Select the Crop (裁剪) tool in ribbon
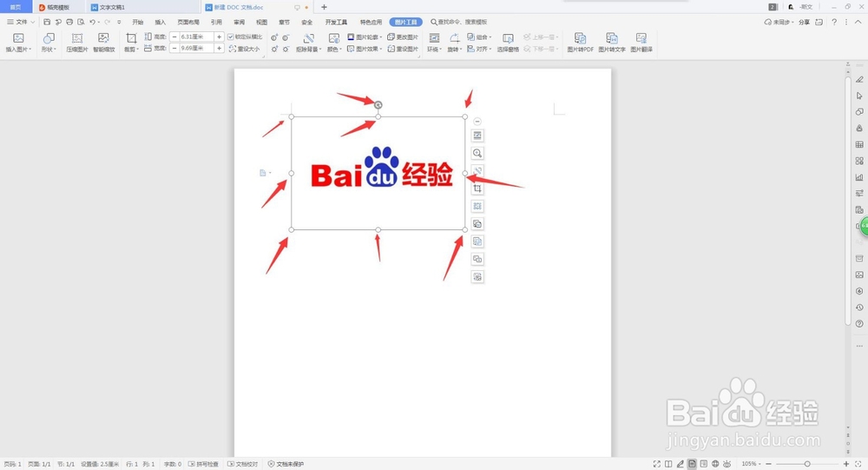Viewport: 868px width, 470px height. coord(131,38)
